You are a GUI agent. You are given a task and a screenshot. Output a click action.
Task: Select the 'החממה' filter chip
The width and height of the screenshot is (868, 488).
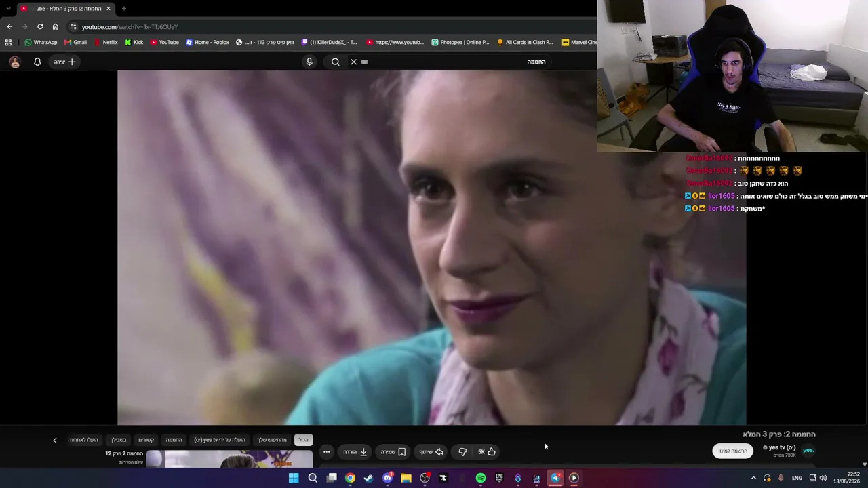pos(174,440)
